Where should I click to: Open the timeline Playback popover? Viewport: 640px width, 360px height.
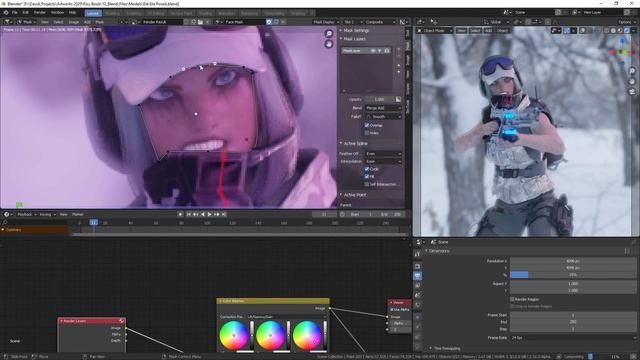pos(27,214)
